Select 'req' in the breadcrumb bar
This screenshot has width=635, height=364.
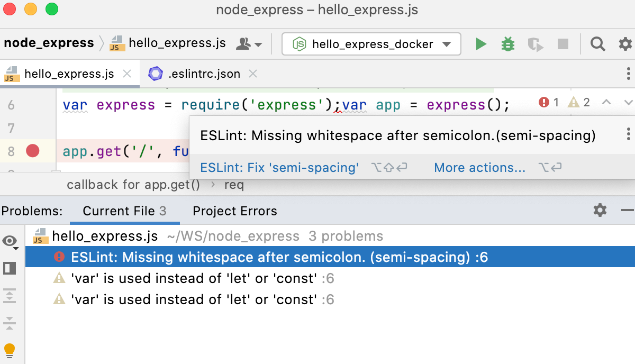[234, 185]
